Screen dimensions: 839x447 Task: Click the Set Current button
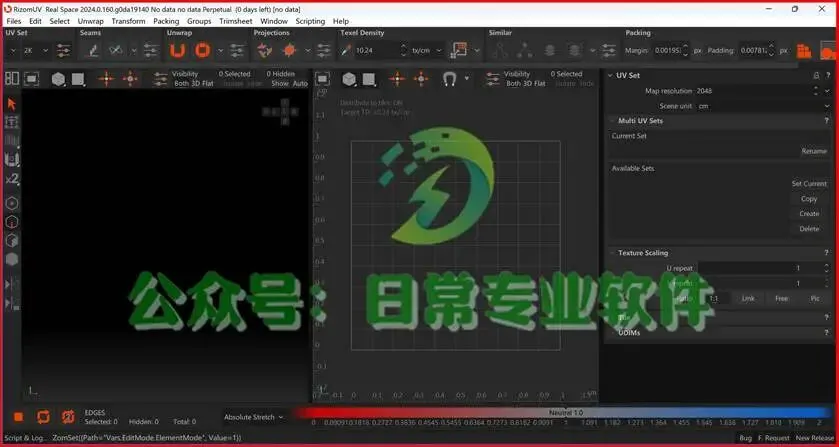(x=809, y=184)
